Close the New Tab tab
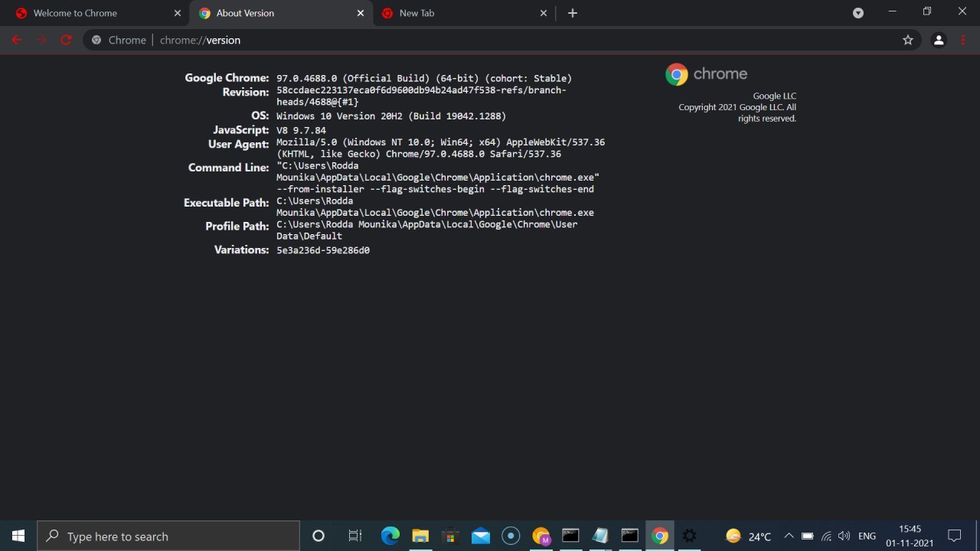Screen dimensions: 980x551 [x=544, y=13]
